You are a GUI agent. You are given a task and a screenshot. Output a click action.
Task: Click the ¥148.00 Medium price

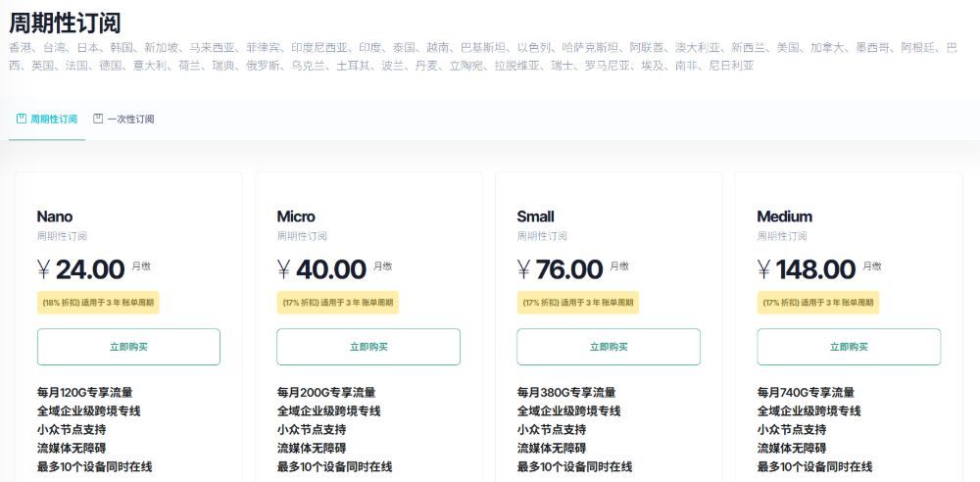pyautogui.click(x=807, y=269)
